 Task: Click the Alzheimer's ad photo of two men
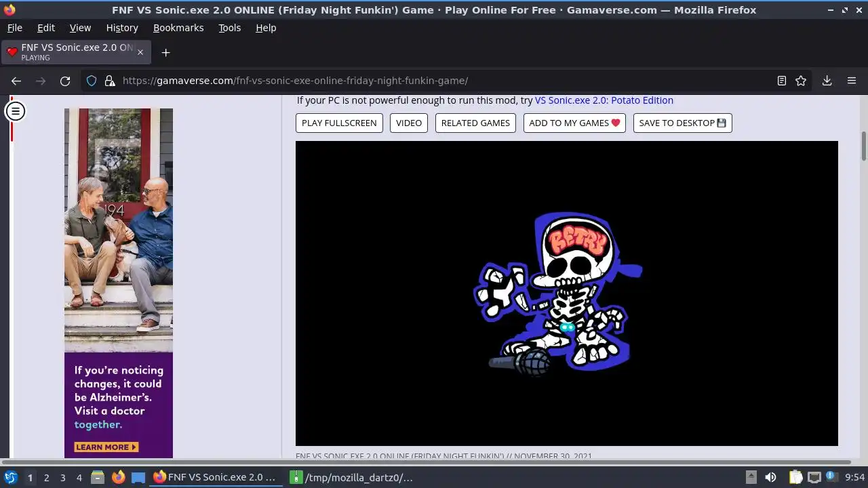[x=119, y=230]
